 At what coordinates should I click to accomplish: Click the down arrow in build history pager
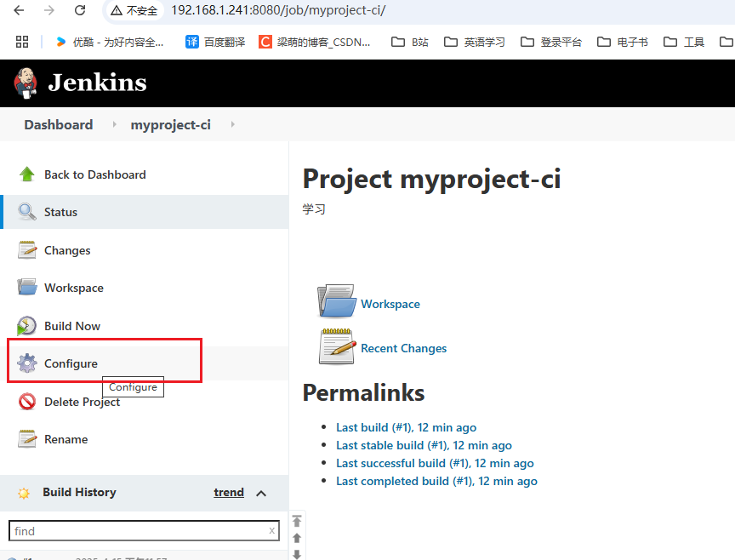coord(297,554)
